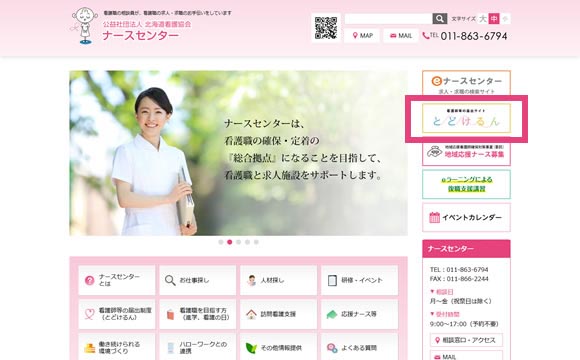Open the MAP pin button
This screenshot has width=580, height=360.
pos(362,36)
